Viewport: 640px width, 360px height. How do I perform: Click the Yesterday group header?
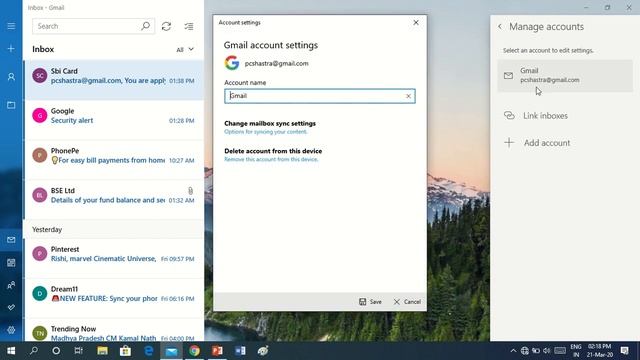tap(114, 229)
